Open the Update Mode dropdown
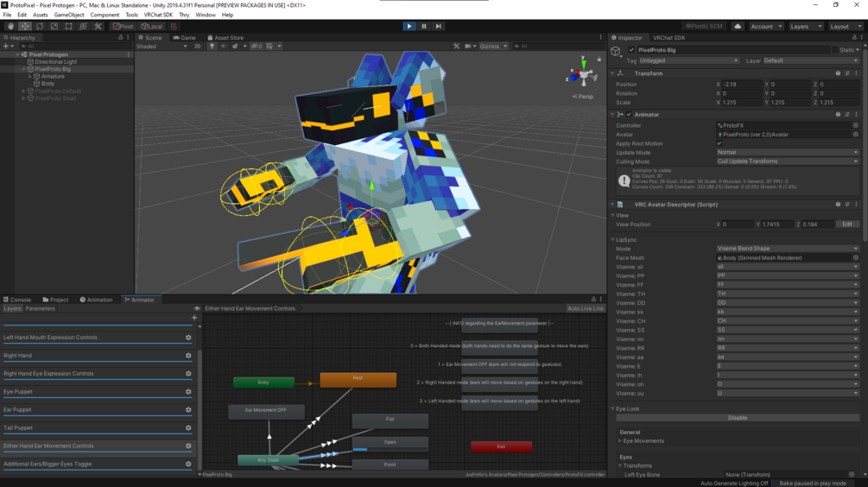The width and height of the screenshot is (868, 487). click(787, 152)
